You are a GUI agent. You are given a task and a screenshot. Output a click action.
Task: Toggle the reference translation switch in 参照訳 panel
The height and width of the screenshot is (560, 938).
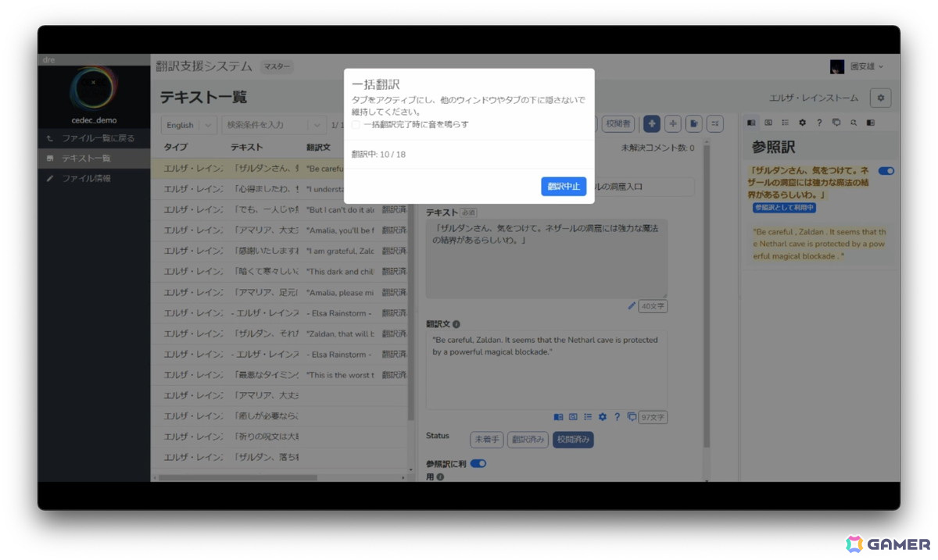coord(886,171)
